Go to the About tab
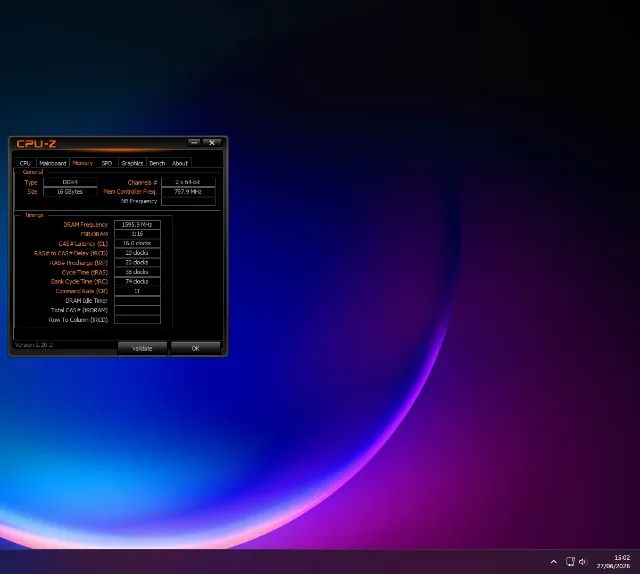 (x=180, y=163)
